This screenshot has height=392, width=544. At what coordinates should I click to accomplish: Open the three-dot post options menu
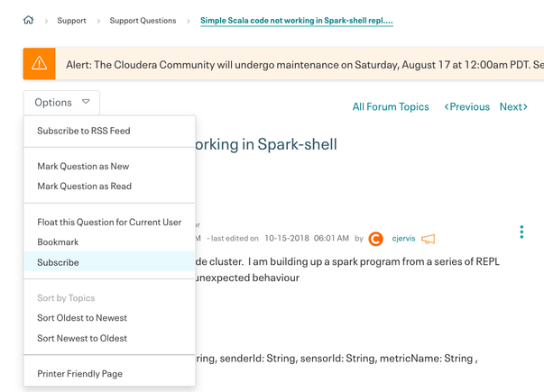click(521, 232)
